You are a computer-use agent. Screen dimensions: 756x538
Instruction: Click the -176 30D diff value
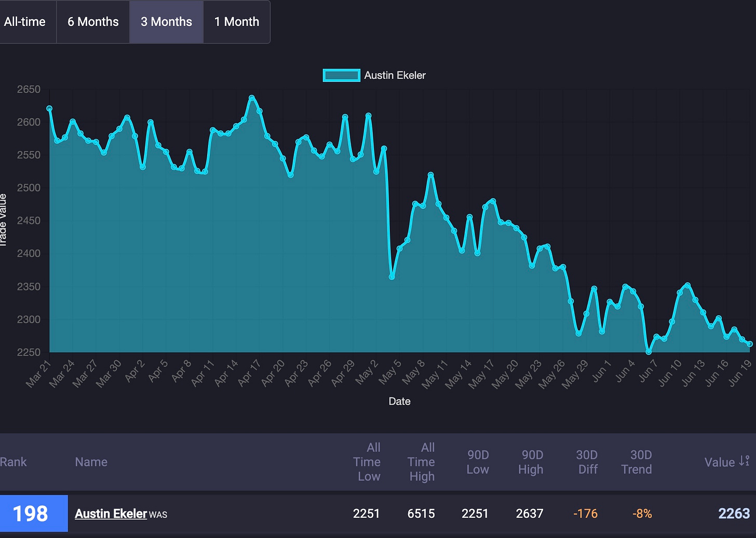pos(586,514)
